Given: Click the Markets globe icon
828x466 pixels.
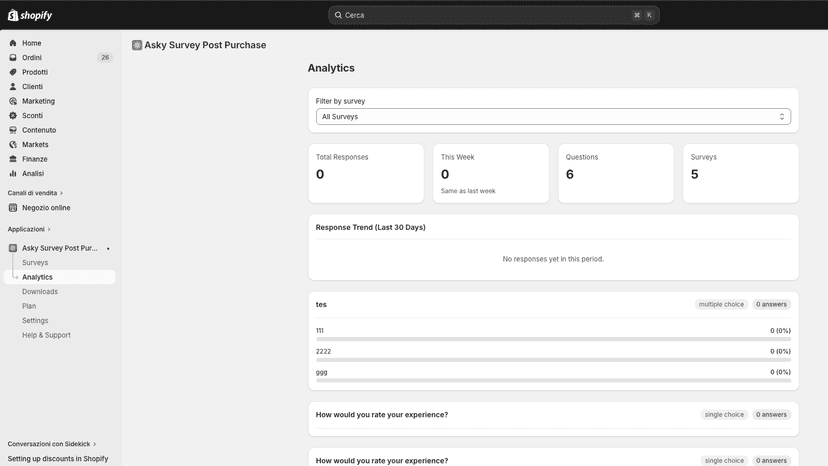Looking at the screenshot, I should point(13,144).
